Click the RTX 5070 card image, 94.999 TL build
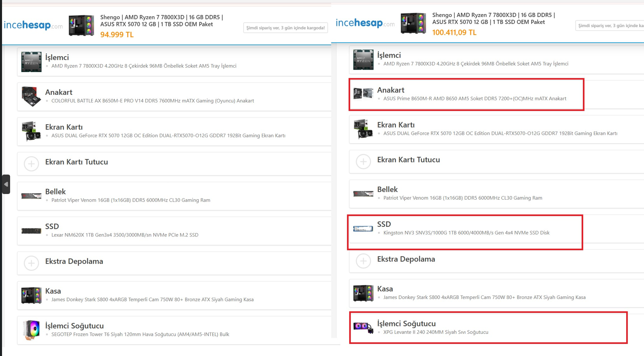 point(31,131)
